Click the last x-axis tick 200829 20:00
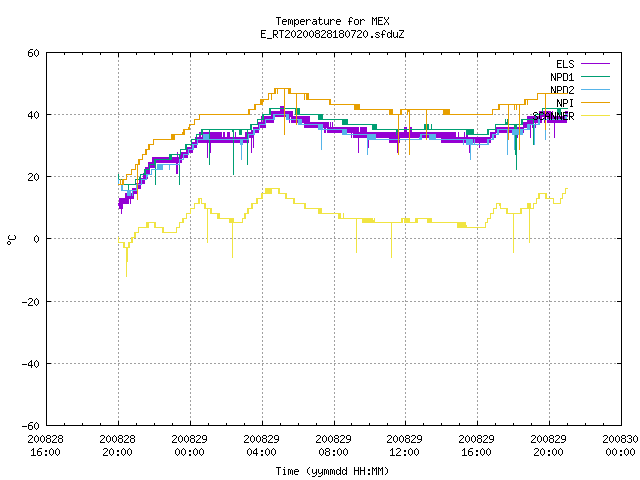The height and width of the screenshot is (480, 640). tap(549, 446)
